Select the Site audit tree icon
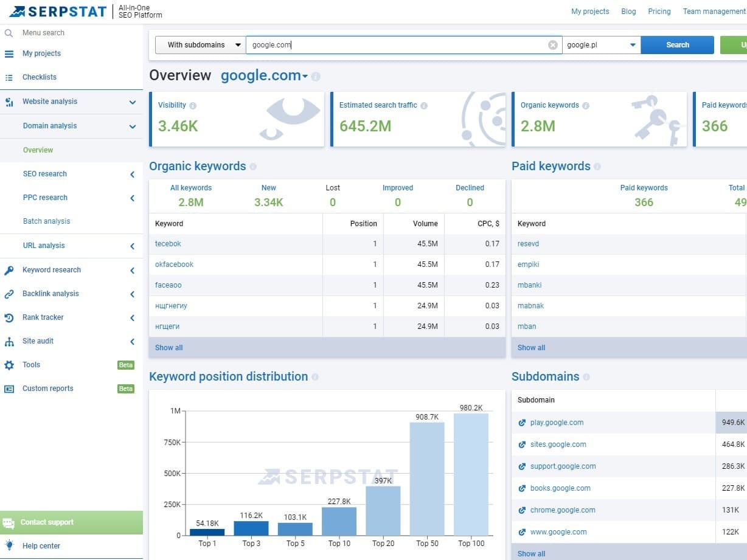The height and width of the screenshot is (560, 747). click(x=10, y=340)
